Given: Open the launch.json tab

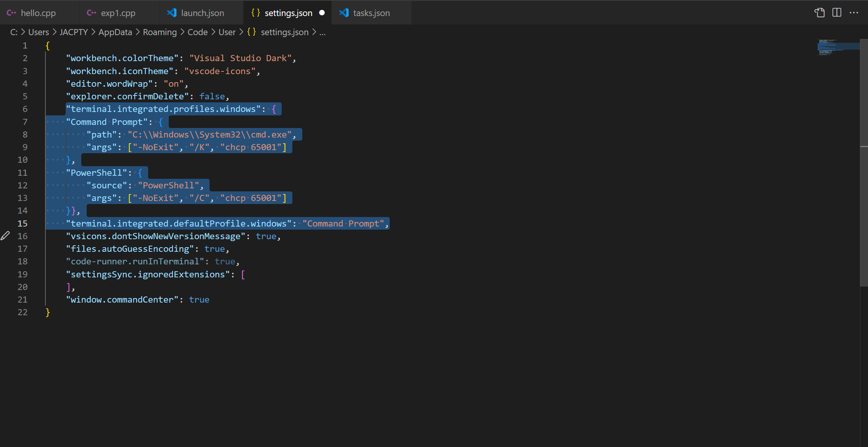Looking at the screenshot, I should coord(201,13).
